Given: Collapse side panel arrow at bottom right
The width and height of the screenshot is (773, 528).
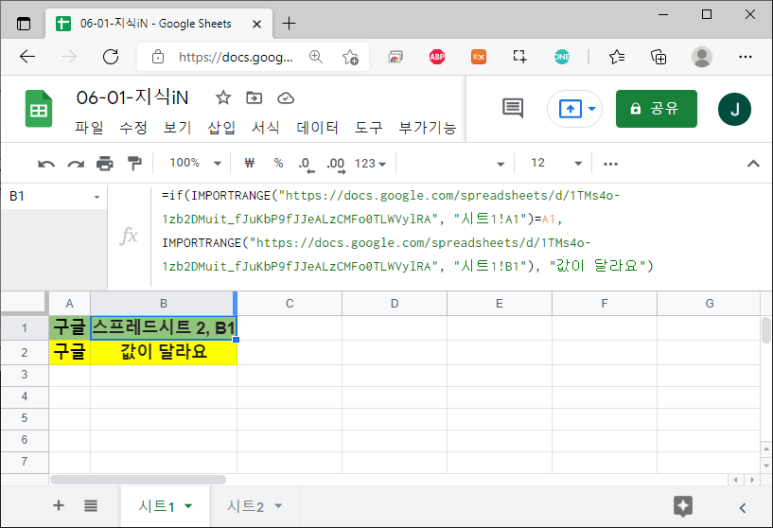Looking at the screenshot, I should (742, 508).
